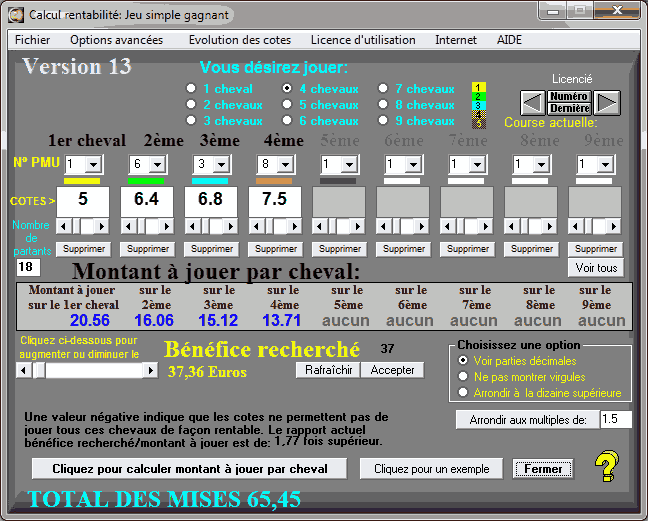Viewport: 648px width, 521px height.
Task: Click the Rafraîchir button
Action: pyautogui.click(x=326, y=370)
